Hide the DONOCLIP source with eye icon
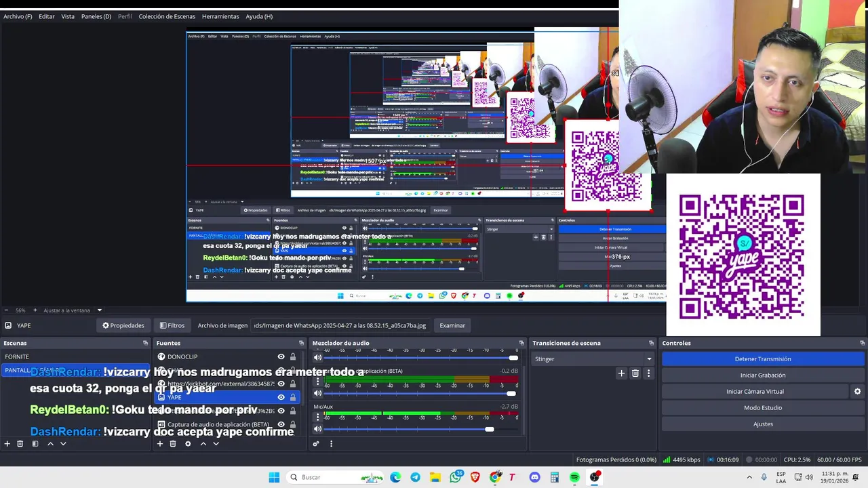 (x=281, y=357)
